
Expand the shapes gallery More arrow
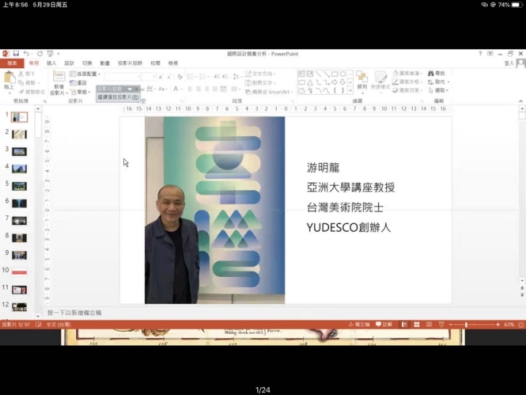(x=350, y=90)
